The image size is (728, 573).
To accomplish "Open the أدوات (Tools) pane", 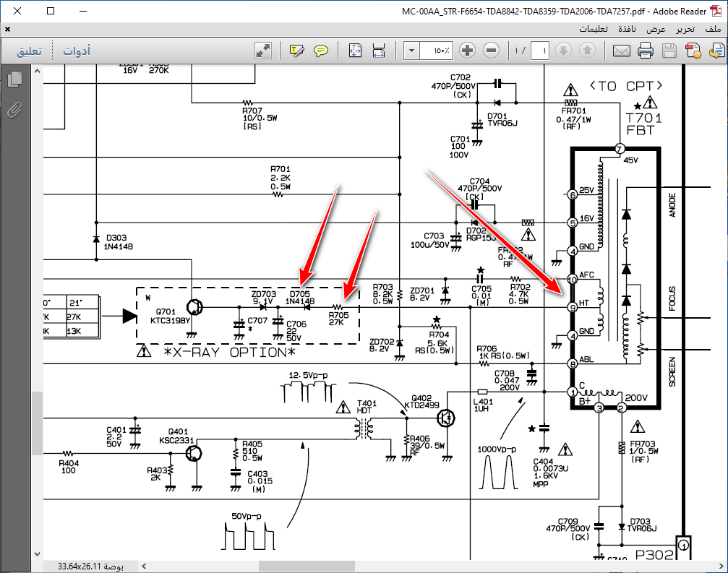I will pos(77,51).
